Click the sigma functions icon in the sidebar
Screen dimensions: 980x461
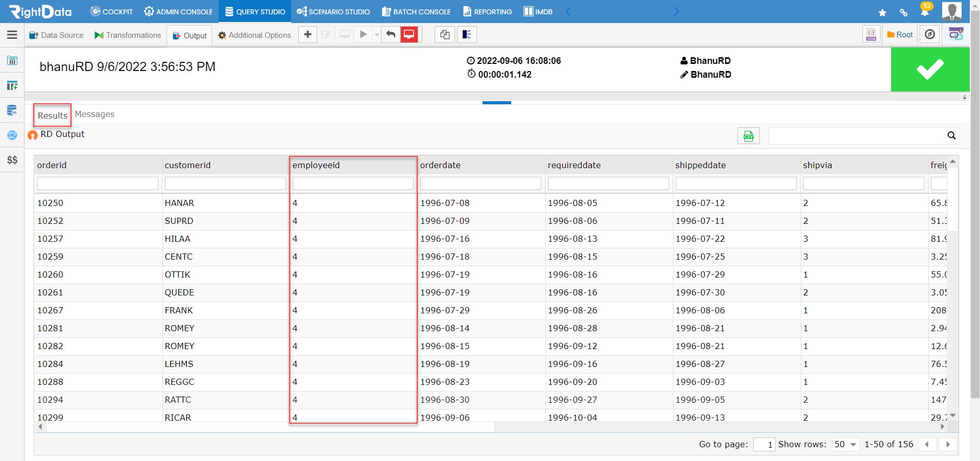[x=12, y=135]
